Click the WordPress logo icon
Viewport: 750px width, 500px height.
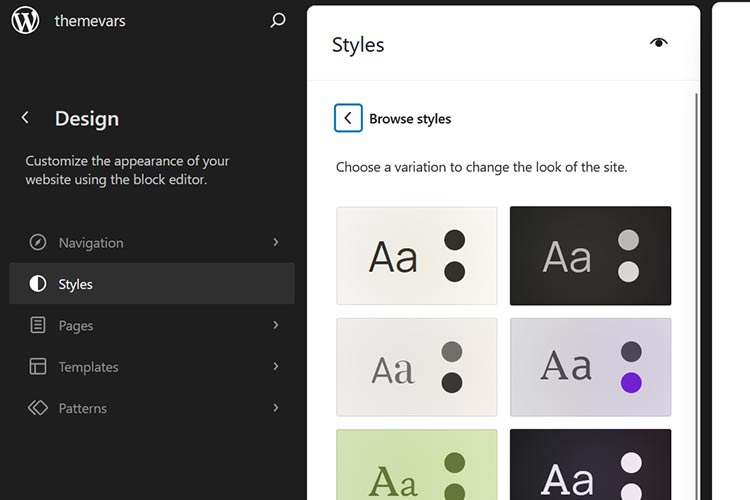pyautogui.click(x=25, y=20)
